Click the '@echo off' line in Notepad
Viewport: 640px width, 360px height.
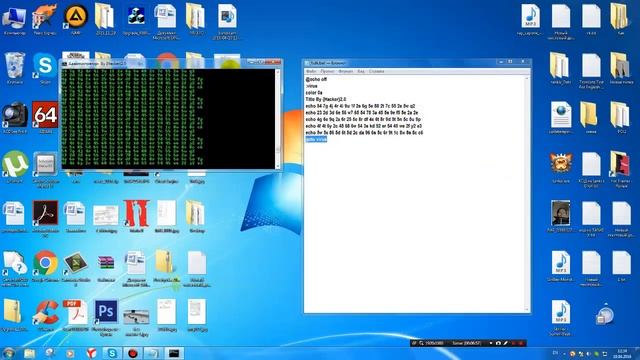pyautogui.click(x=316, y=80)
